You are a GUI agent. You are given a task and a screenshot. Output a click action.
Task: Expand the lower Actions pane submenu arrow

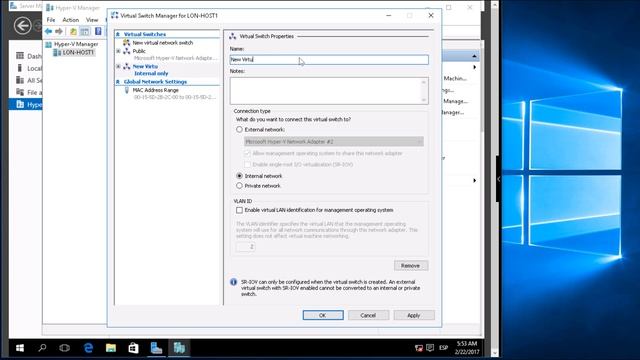point(474,180)
